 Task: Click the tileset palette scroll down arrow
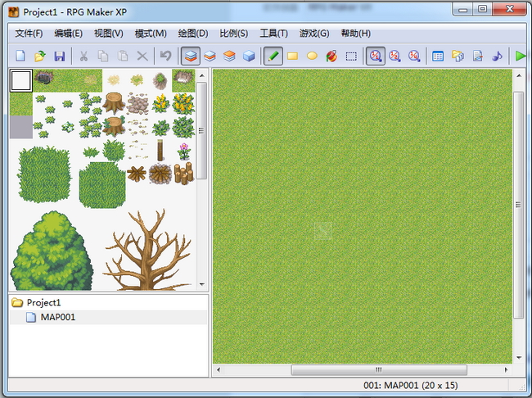point(202,284)
